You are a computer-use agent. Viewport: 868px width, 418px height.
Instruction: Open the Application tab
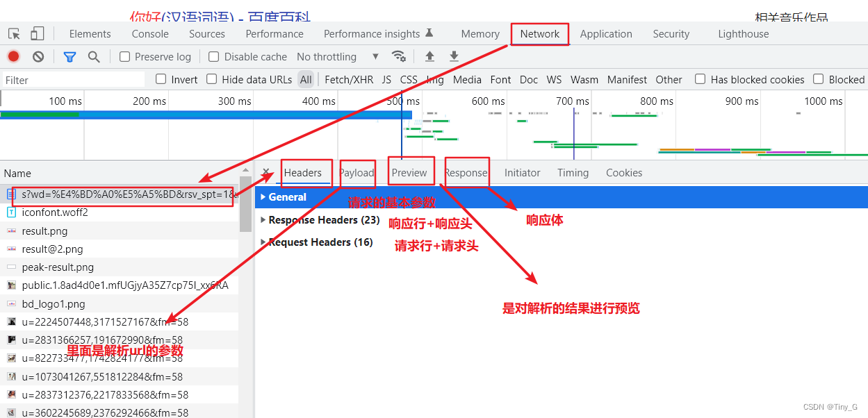(x=606, y=34)
